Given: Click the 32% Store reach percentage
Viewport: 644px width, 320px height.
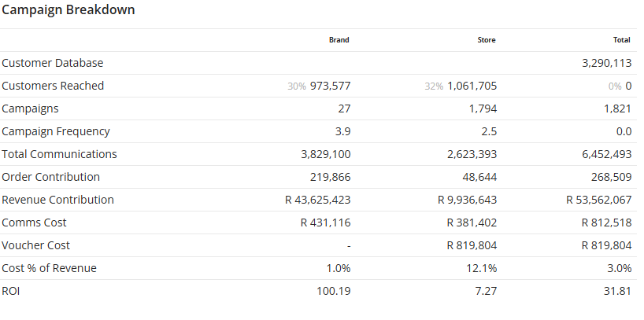Looking at the screenshot, I should pos(434,86).
